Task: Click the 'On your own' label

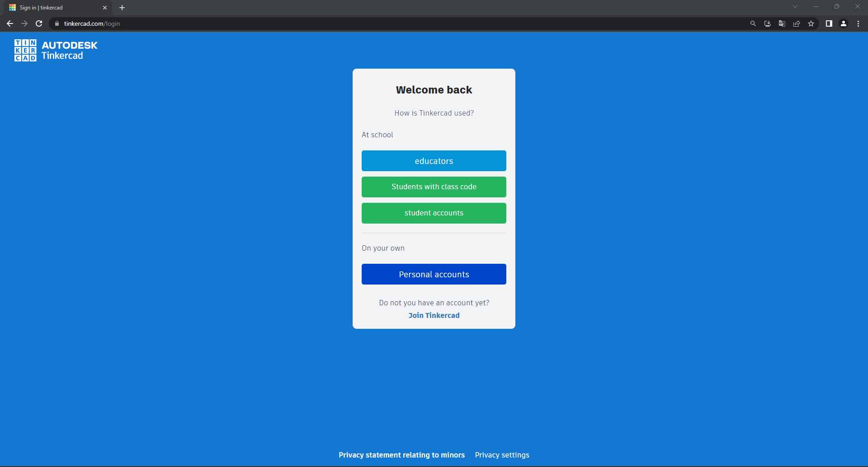Action: click(x=383, y=248)
